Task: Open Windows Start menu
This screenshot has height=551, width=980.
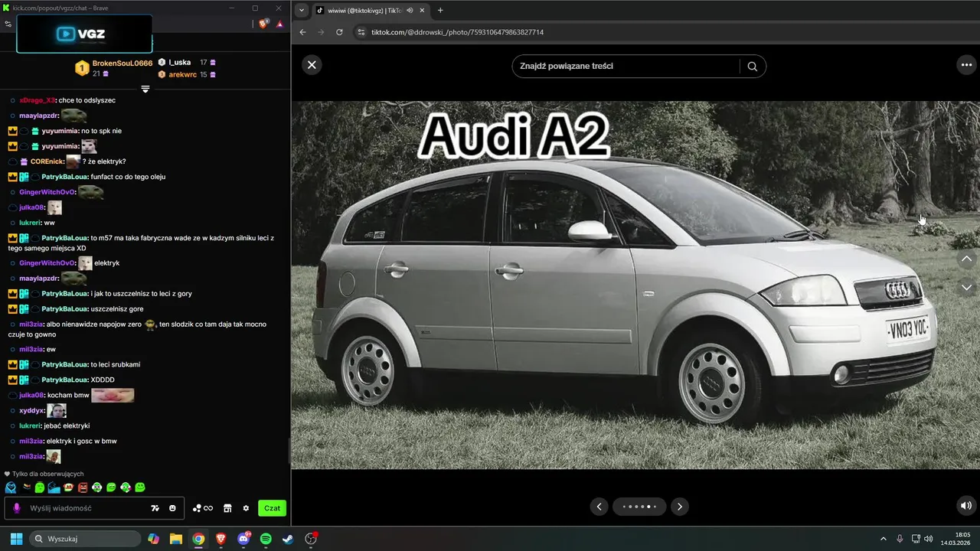Action: [x=16, y=539]
